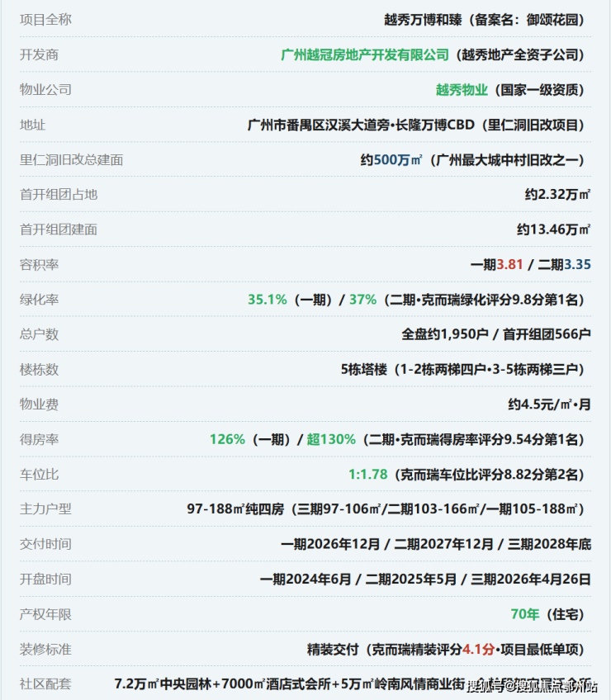The width and height of the screenshot is (611, 700).
Task: Click the green 70年 property term value
Action: tap(525, 614)
